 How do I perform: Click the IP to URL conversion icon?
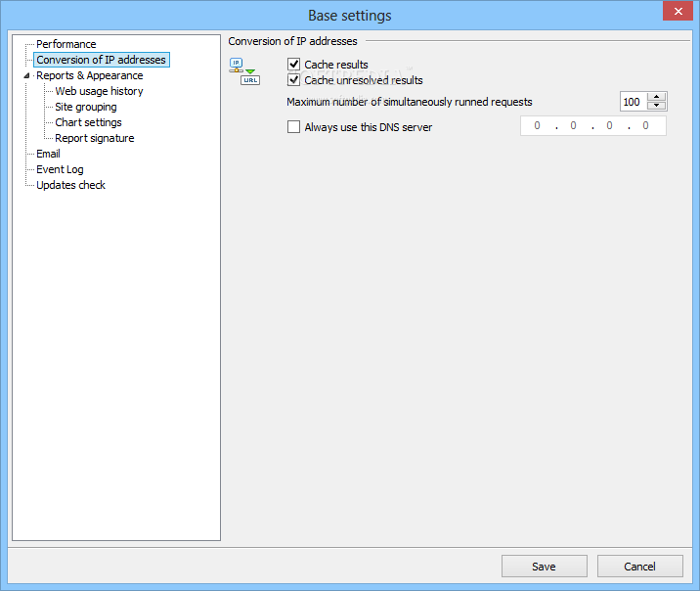(x=244, y=71)
